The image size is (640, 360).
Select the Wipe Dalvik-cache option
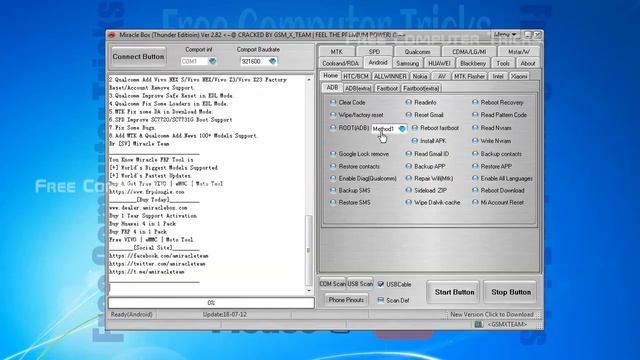[433, 202]
